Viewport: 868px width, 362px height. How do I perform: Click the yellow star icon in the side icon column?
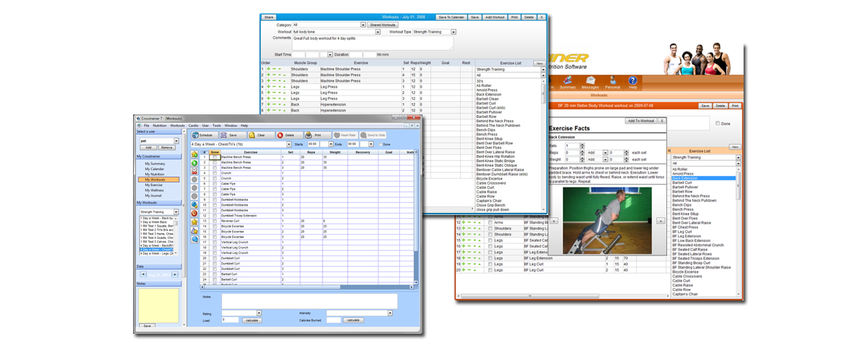195,222
